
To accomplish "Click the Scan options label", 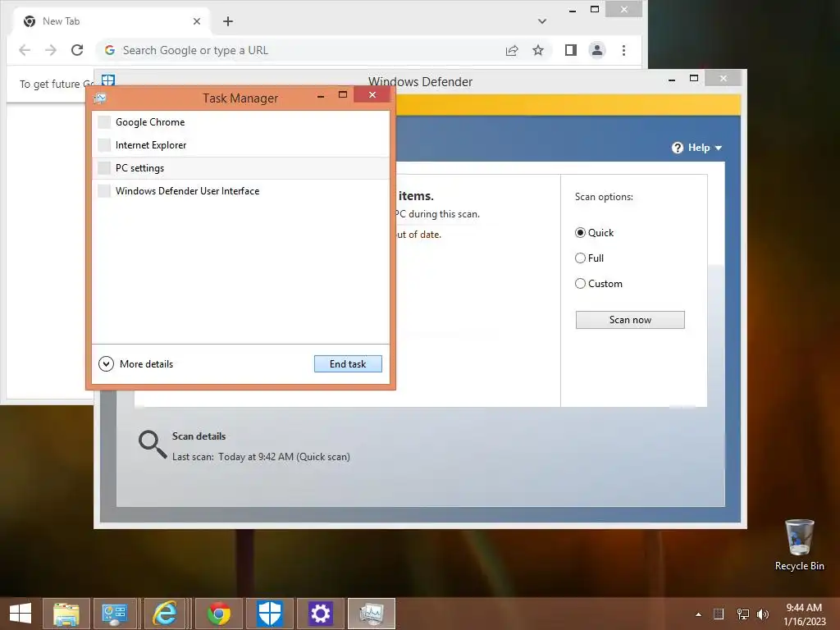I will (x=604, y=197).
